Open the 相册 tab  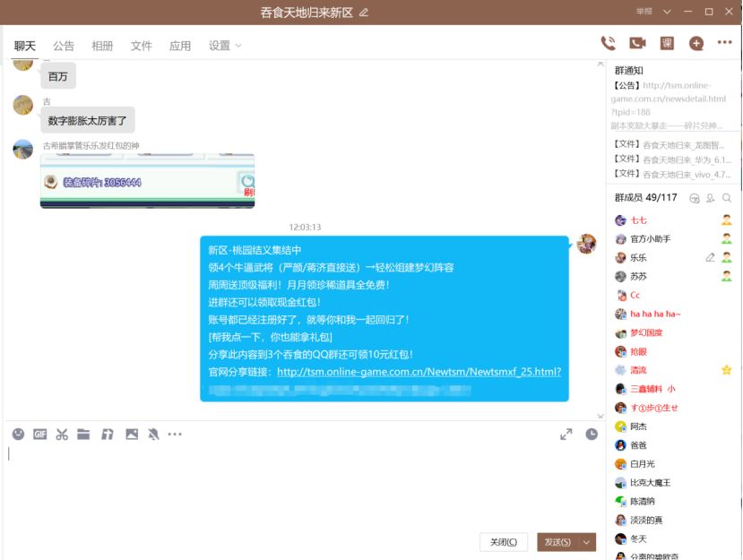click(x=102, y=46)
